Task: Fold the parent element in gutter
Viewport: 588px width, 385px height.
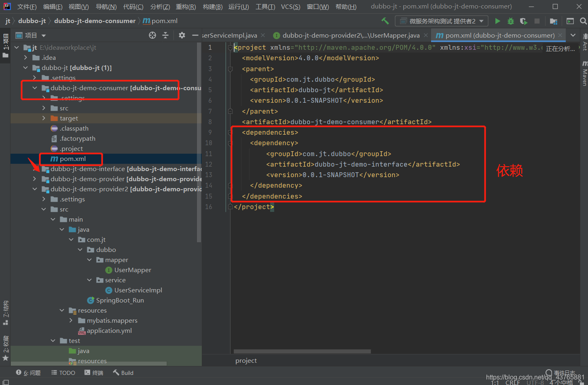Action: (230, 69)
